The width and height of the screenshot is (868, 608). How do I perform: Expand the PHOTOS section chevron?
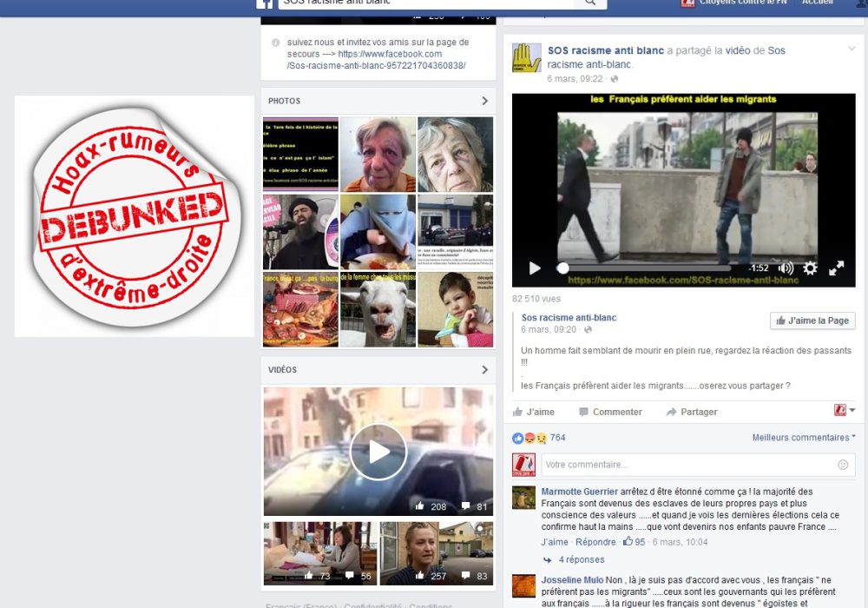[x=485, y=101]
